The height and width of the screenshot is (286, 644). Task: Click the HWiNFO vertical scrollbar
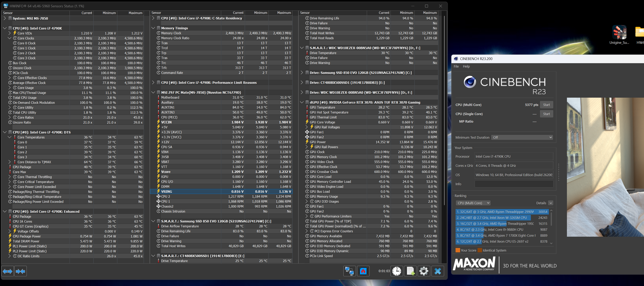click(x=444, y=110)
